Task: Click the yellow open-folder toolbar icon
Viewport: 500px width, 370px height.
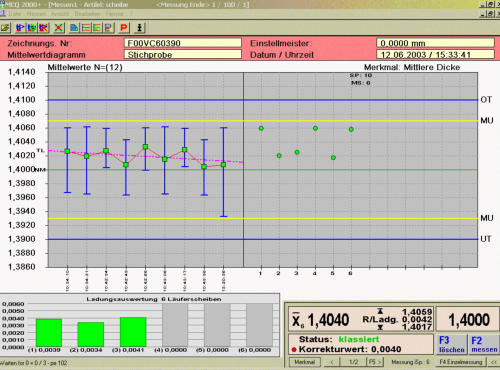Action: point(5,28)
